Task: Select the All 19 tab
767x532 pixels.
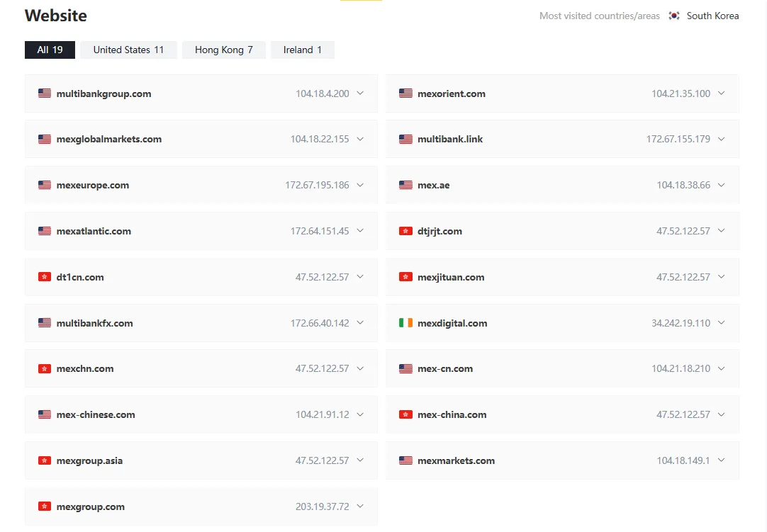Action: pos(50,50)
